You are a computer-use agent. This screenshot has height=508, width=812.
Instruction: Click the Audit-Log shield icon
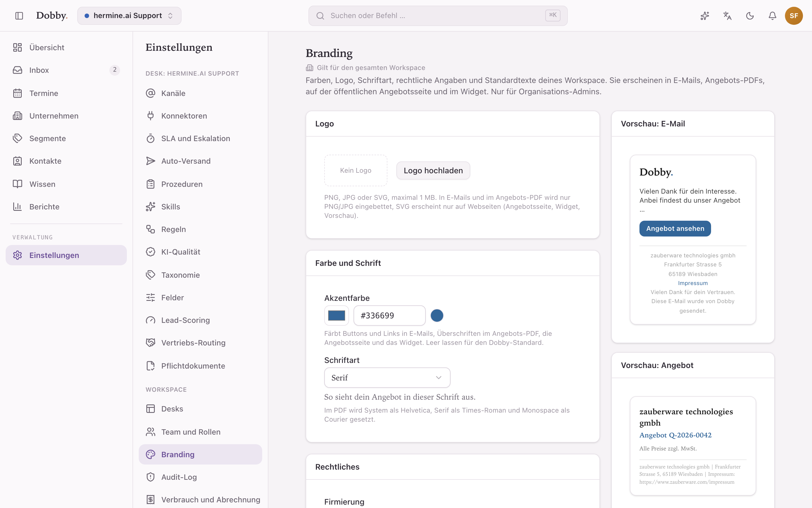pos(151,477)
